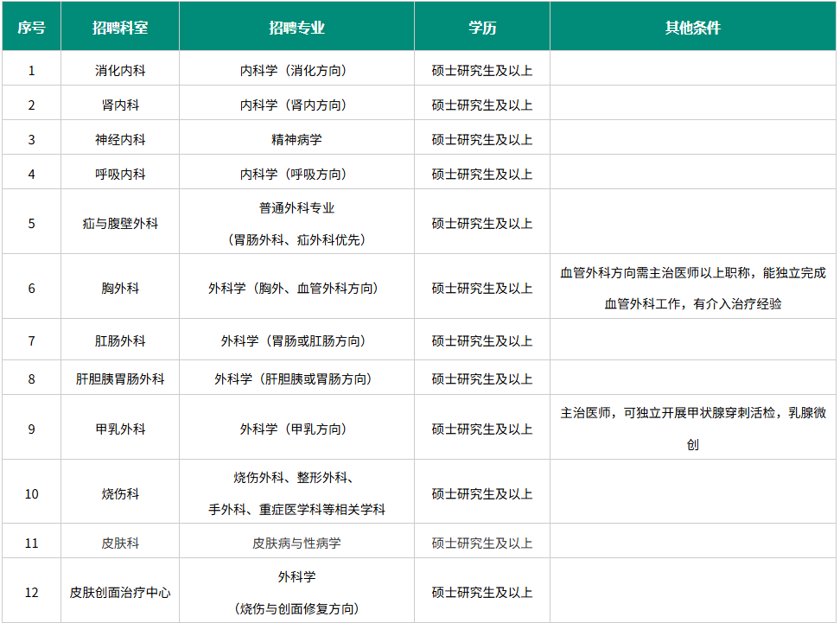
Task: Click the 招聘科室 column header
Action: tap(120, 27)
